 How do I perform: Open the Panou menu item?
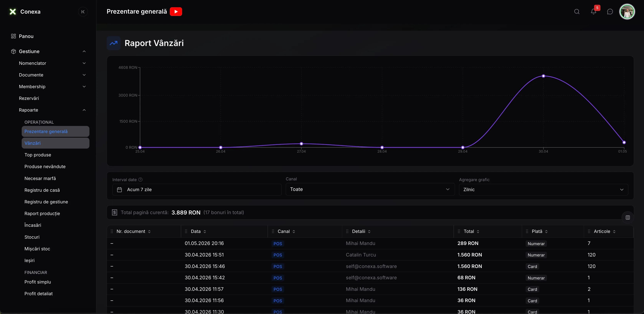tap(26, 36)
